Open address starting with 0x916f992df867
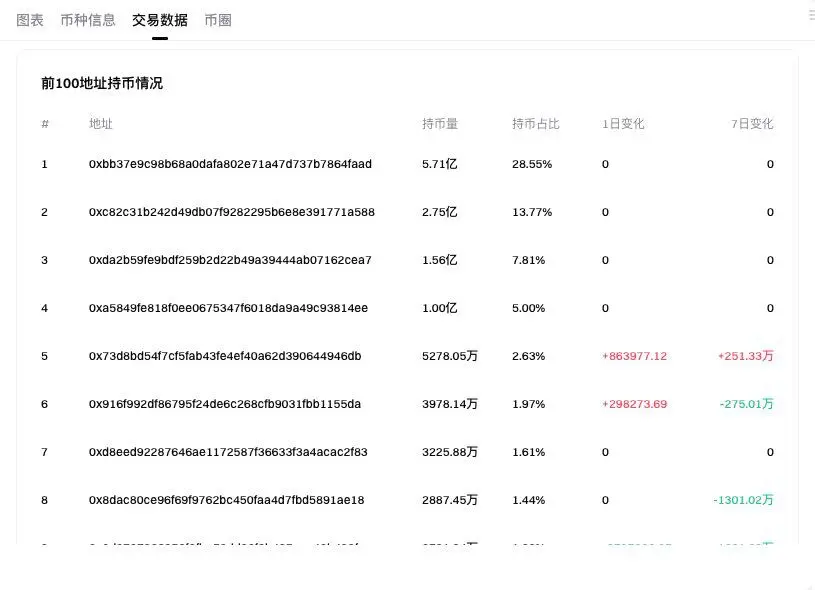This screenshot has width=815, height=590. pos(225,404)
